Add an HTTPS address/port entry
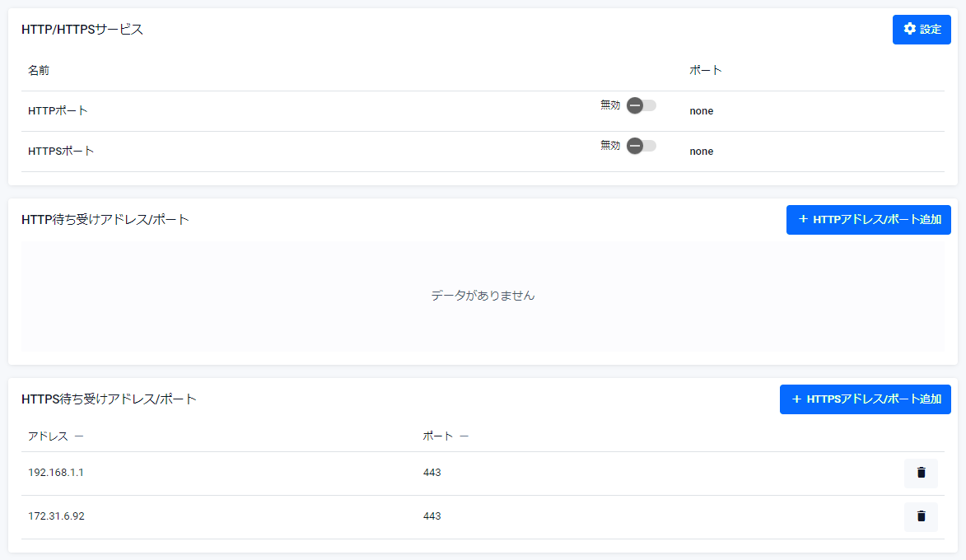Viewport: 966px width, 560px height. 865,399
